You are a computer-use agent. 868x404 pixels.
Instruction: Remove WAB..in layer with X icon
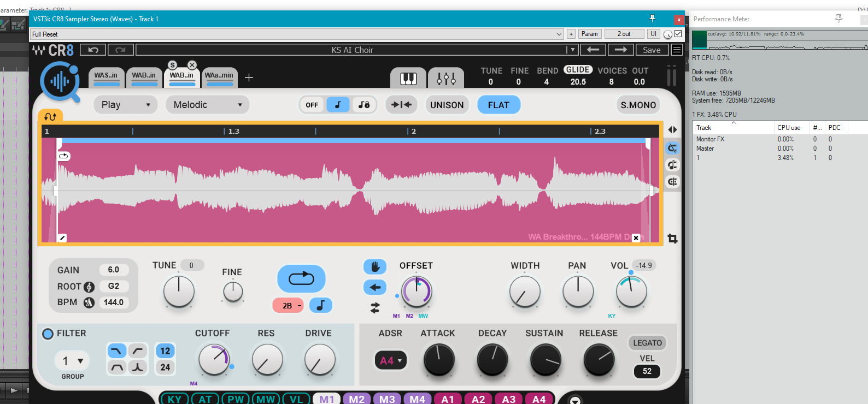pos(192,65)
